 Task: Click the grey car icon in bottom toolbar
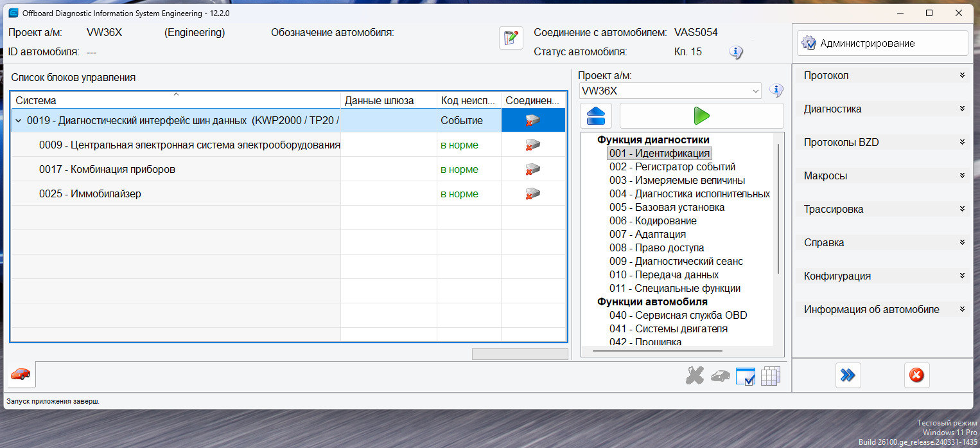[721, 376]
